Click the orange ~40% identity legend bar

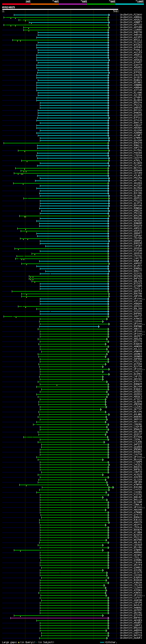(x=45, y=4)
